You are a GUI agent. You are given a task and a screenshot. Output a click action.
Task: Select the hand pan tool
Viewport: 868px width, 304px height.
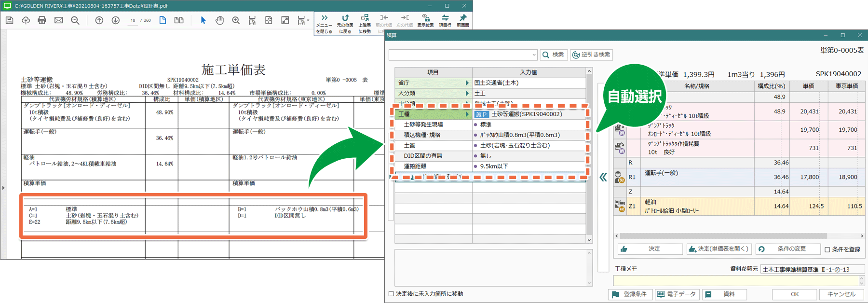(x=219, y=20)
